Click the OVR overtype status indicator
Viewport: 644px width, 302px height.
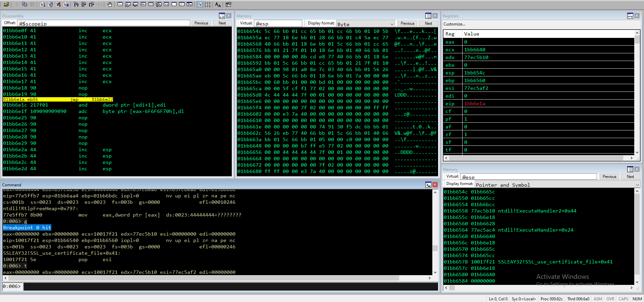(x=610, y=299)
